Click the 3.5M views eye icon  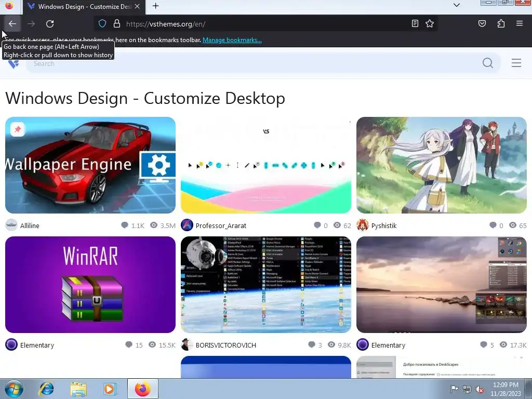pos(154,225)
